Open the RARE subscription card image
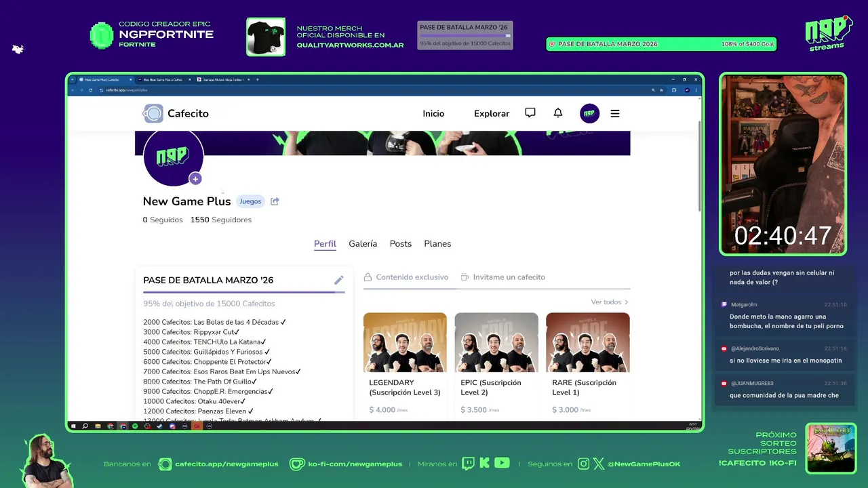 tap(588, 342)
